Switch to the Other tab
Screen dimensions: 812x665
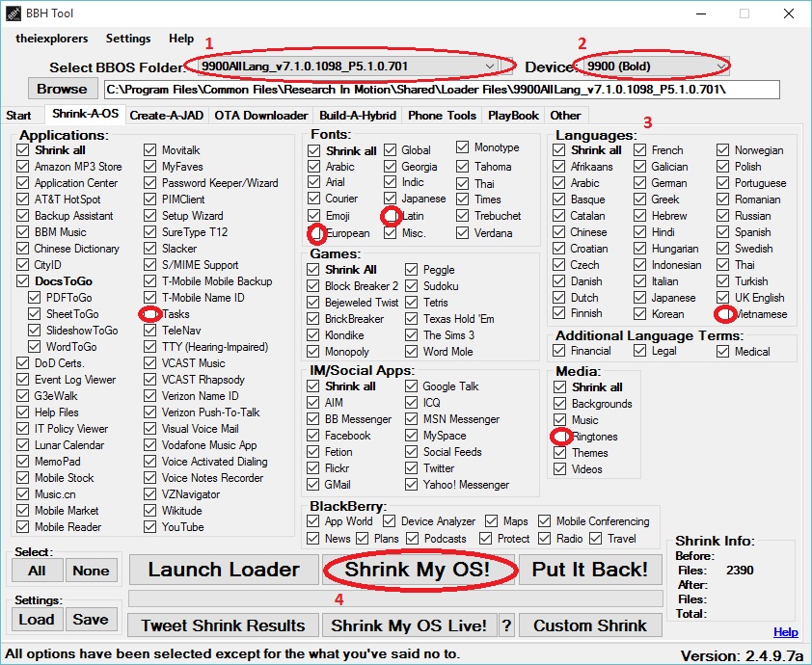click(x=565, y=116)
